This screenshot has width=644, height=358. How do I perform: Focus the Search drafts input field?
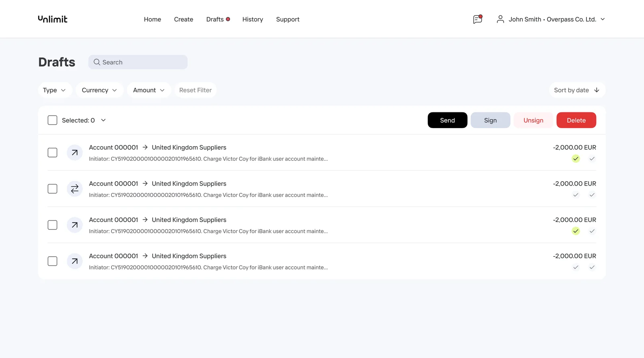coord(138,62)
